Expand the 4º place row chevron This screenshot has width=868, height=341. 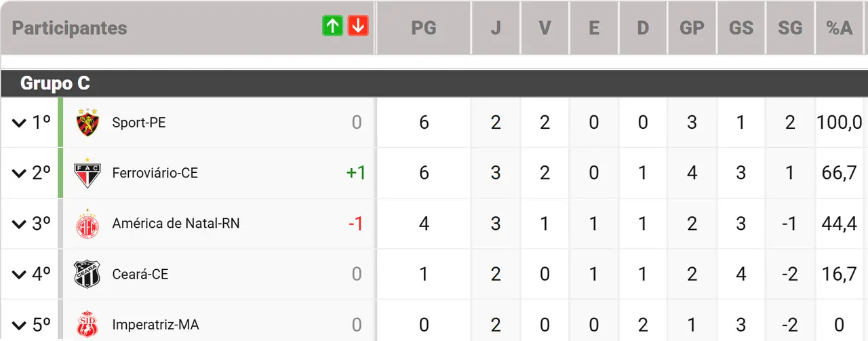18,275
